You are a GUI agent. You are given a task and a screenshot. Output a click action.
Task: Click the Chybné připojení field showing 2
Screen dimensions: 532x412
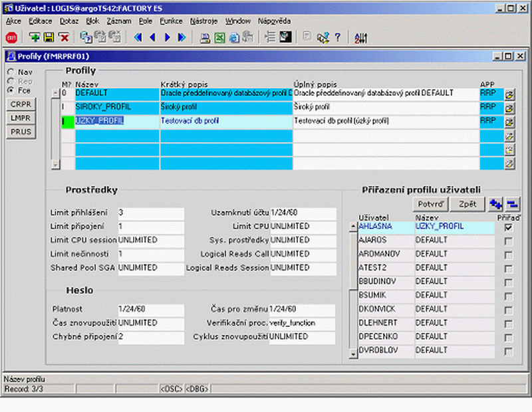point(151,337)
